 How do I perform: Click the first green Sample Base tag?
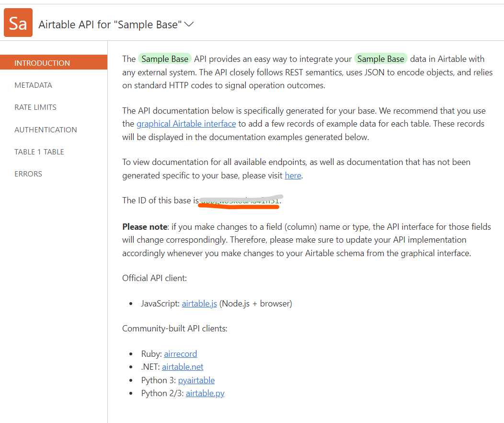[165, 59]
